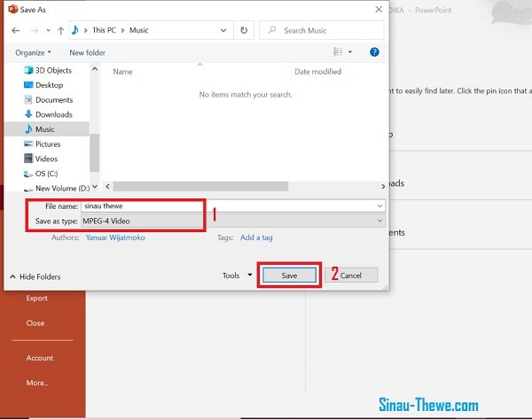Open Pictures in the navigation pane
Screen dimensions: 532x419
click(42, 144)
